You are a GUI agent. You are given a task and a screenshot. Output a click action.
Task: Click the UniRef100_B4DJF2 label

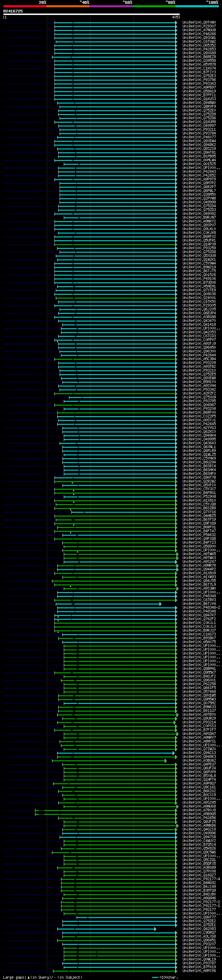[x=199, y=677]
